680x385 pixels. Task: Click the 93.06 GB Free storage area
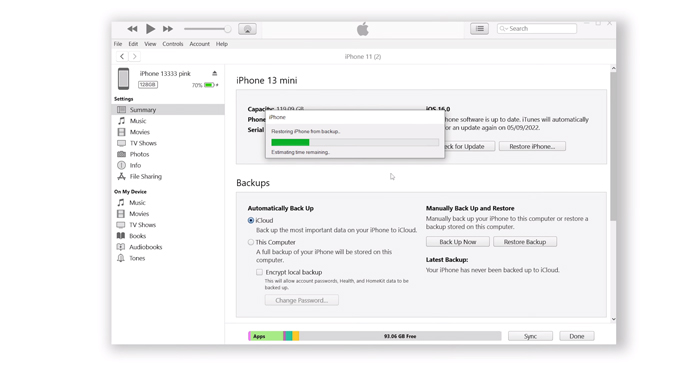[400, 336]
